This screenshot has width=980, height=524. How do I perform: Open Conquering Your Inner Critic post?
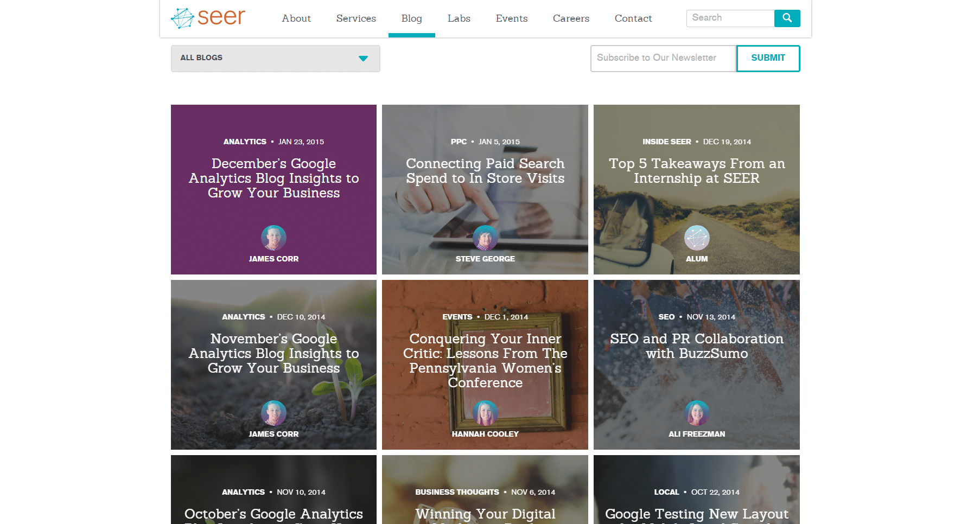pos(485,360)
